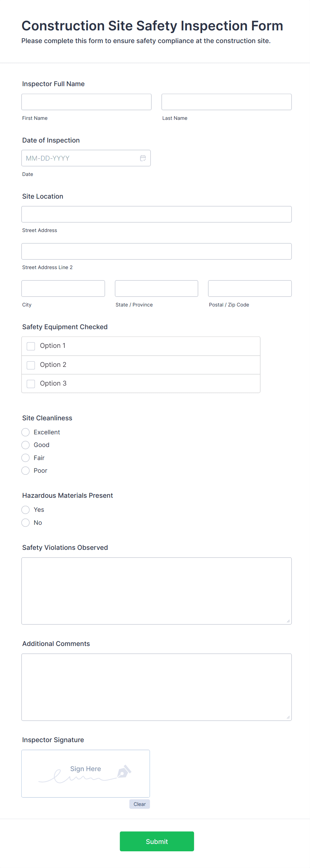Click the City input field

point(63,288)
